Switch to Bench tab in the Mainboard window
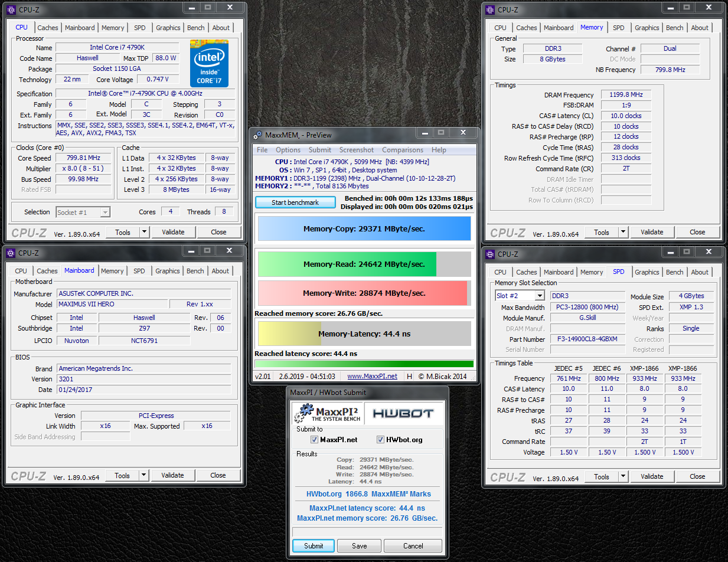Screen dimensions: 728x562 tap(195, 271)
